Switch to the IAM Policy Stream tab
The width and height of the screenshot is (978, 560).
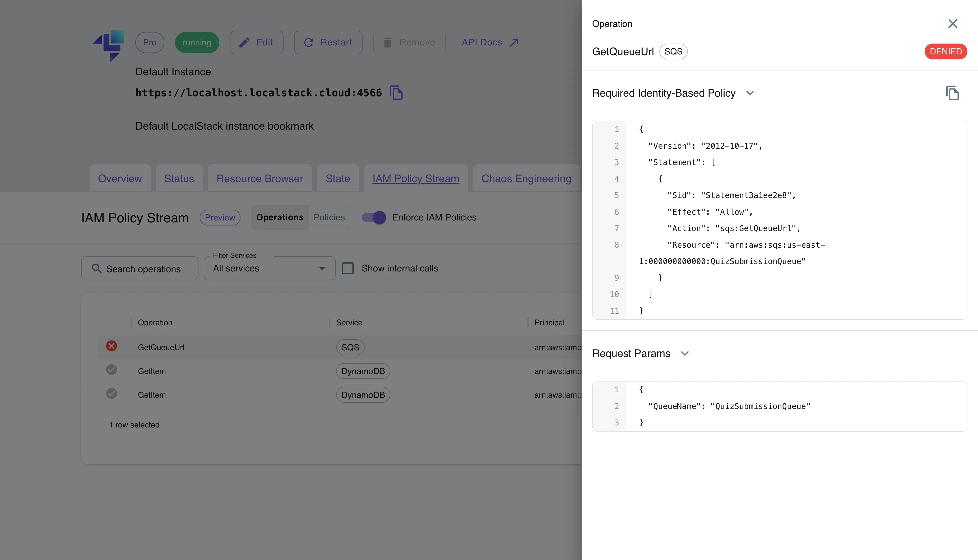[x=416, y=178]
